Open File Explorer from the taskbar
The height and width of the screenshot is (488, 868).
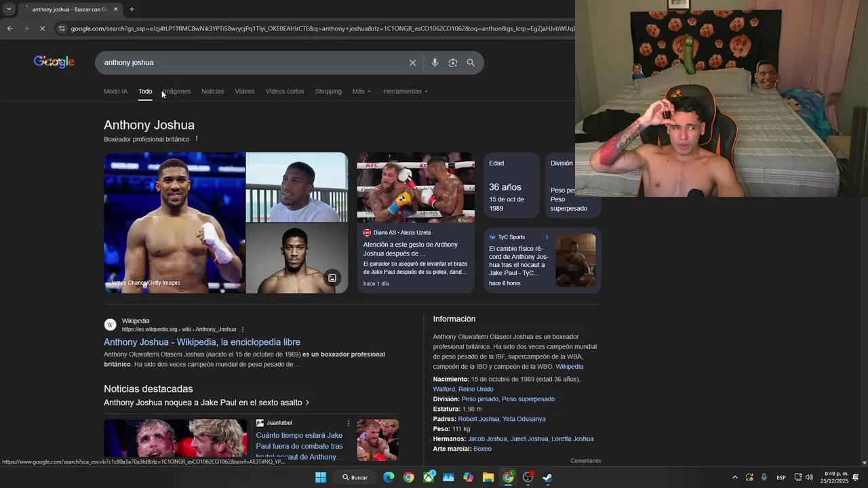point(488,477)
